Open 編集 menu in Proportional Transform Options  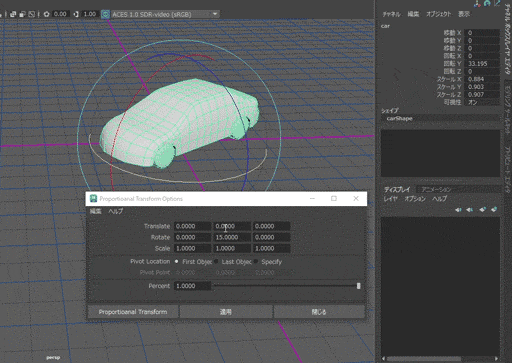click(x=95, y=211)
